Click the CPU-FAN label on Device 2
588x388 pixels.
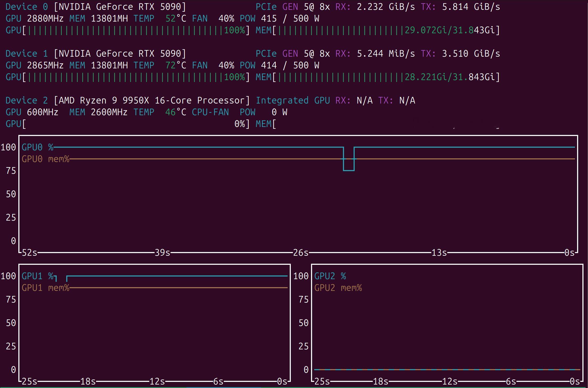(210, 112)
